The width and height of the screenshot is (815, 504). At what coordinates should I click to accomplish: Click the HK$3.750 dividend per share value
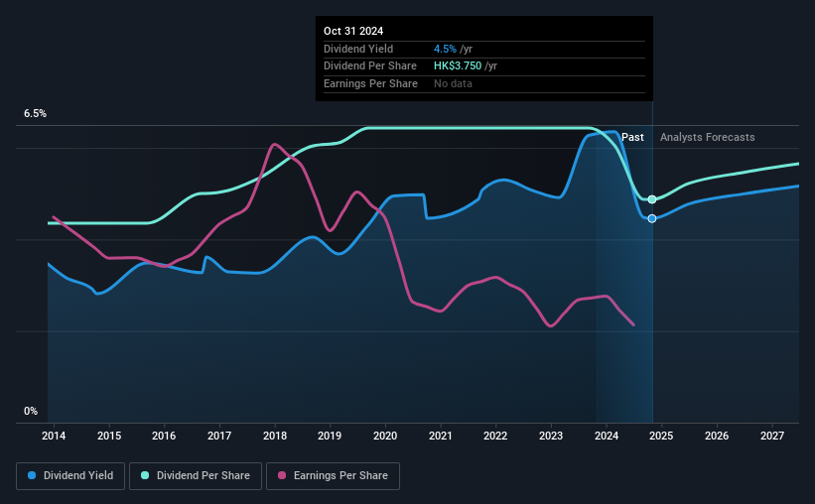coord(458,66)
